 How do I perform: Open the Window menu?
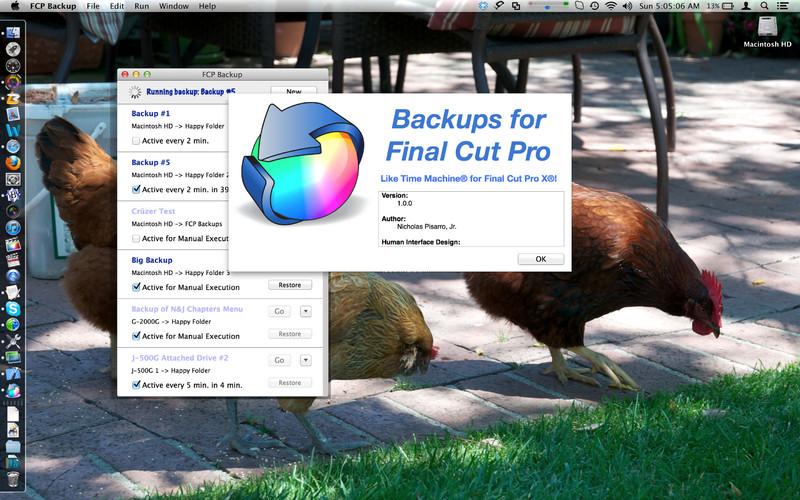(x=174, y=6)
